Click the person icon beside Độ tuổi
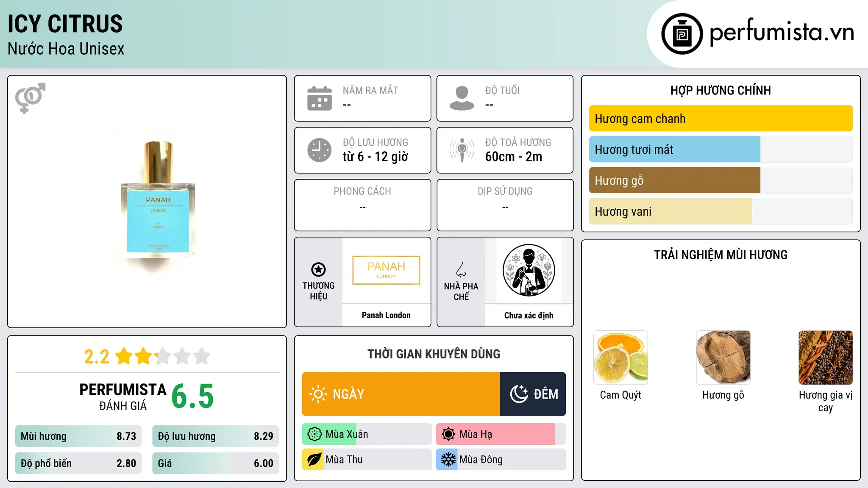Viewport: 868px width, 488px height. pos(462,98)
